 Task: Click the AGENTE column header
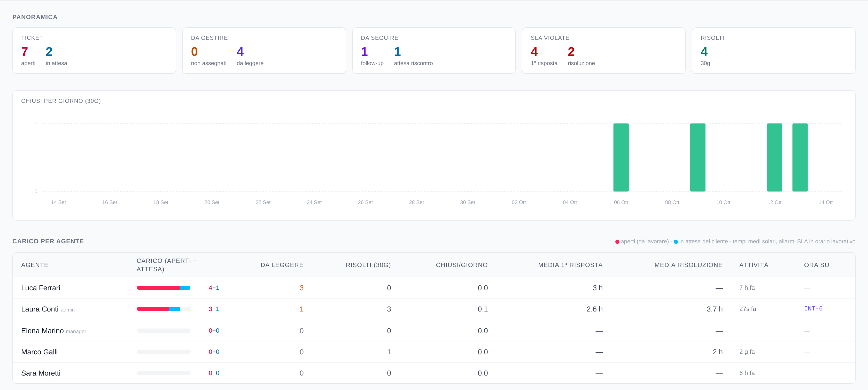pos(35,265)
